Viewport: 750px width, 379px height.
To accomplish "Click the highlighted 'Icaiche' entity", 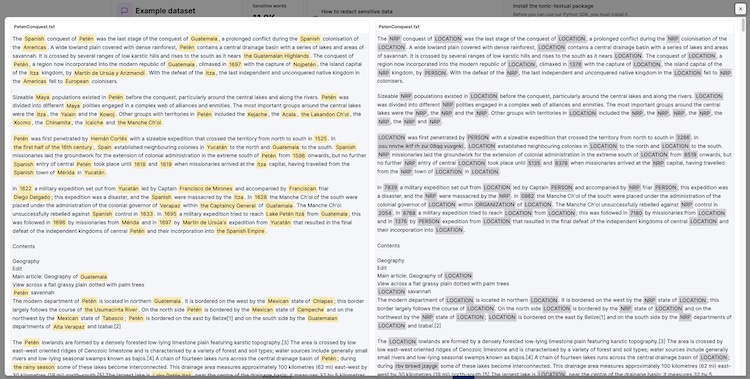I will (94, 123).
